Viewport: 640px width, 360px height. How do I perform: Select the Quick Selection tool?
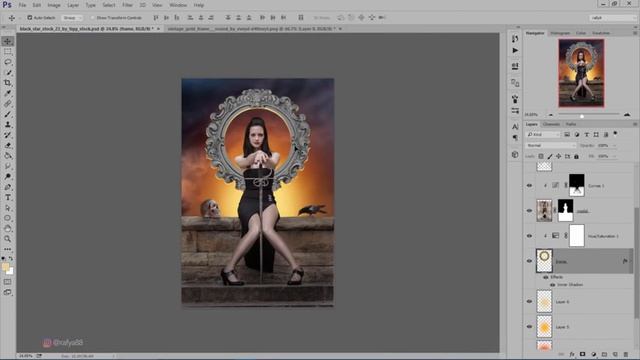(x=8, y=72)
